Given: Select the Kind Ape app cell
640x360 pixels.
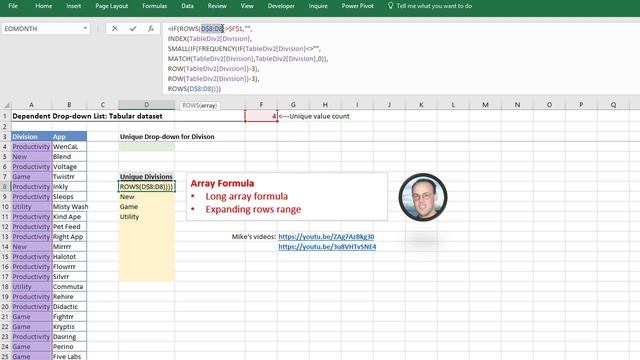Looking at the screenshot, I should (x=69, y=217).
